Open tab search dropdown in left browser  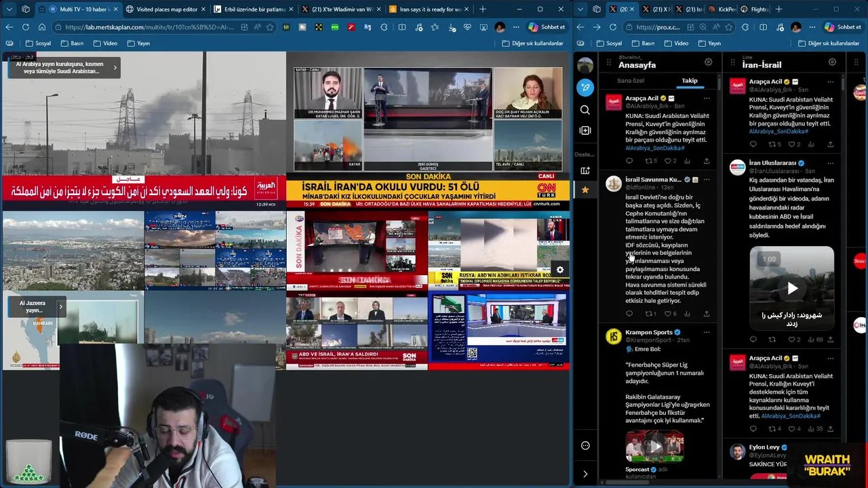click(9, 9)
